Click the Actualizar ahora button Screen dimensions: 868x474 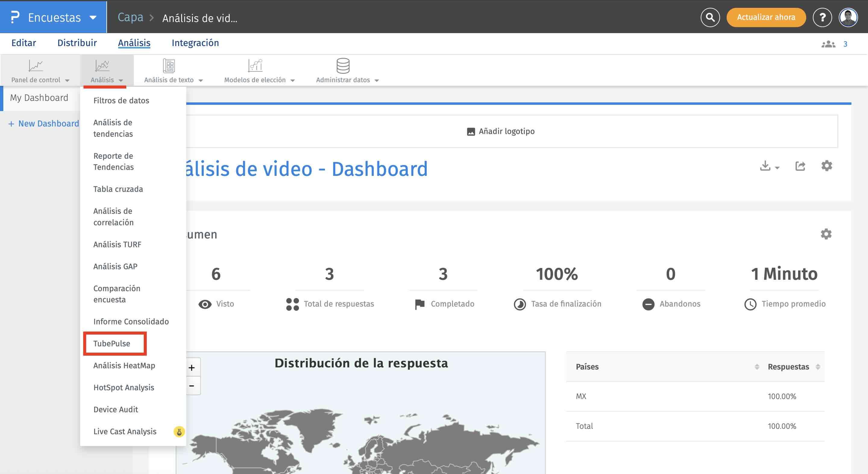tap(766, 17)
